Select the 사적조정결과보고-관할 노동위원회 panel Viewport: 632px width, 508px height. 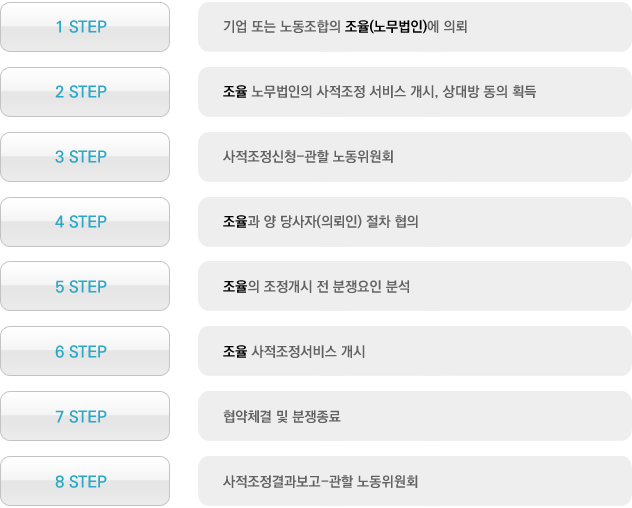pos(415,481)
